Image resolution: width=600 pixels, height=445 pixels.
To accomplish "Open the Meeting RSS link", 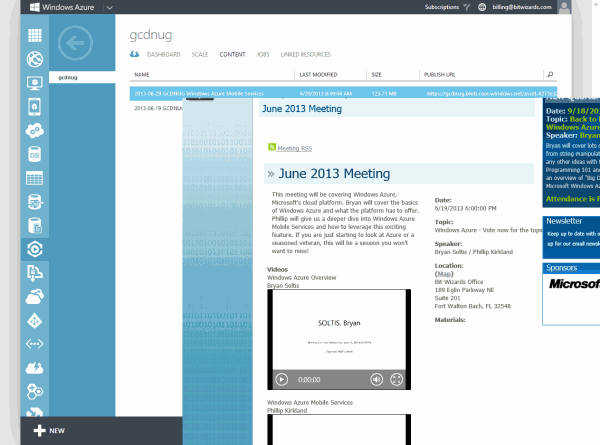I will point(294,148).
